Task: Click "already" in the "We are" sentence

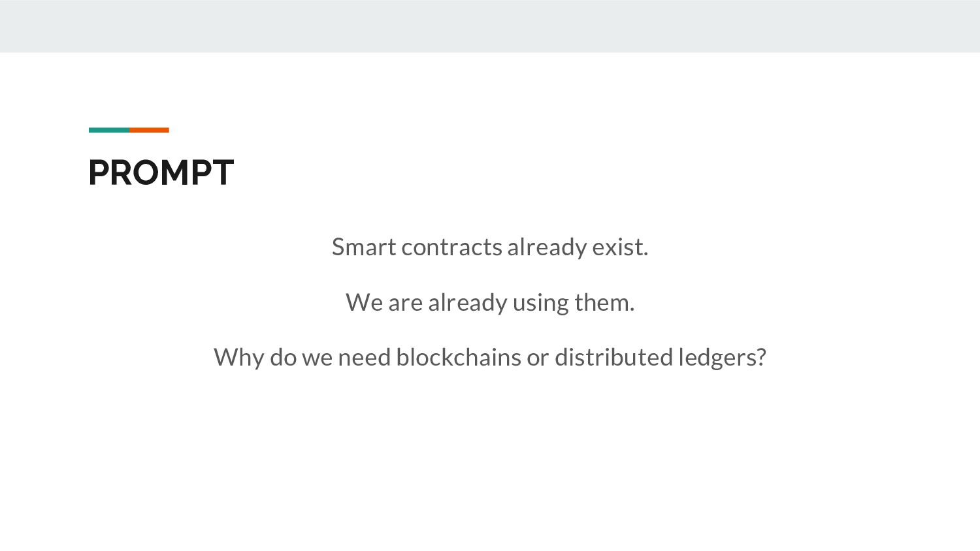Action: tap(467, 304)
